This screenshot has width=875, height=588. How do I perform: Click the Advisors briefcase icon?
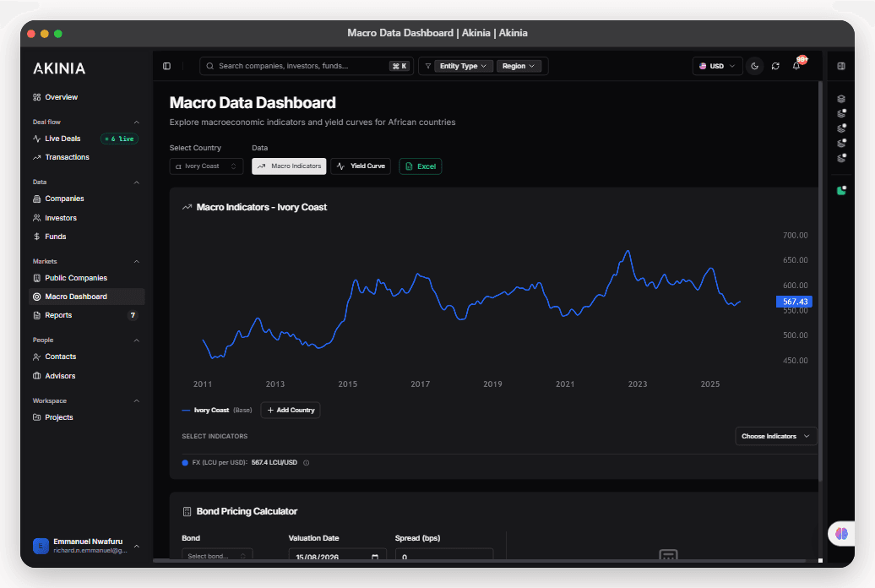[37, 376]
